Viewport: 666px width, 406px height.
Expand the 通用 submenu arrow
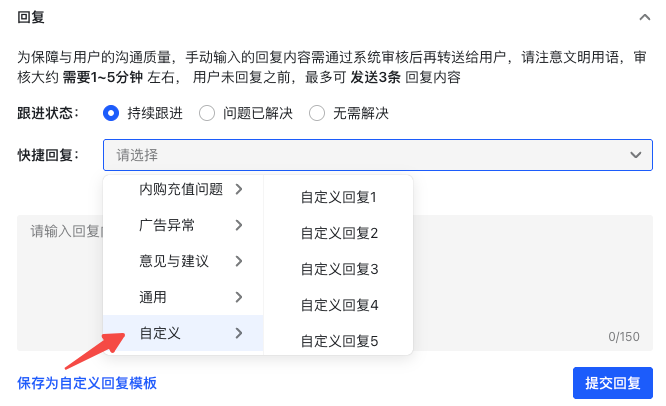click(x=239, y=297)
